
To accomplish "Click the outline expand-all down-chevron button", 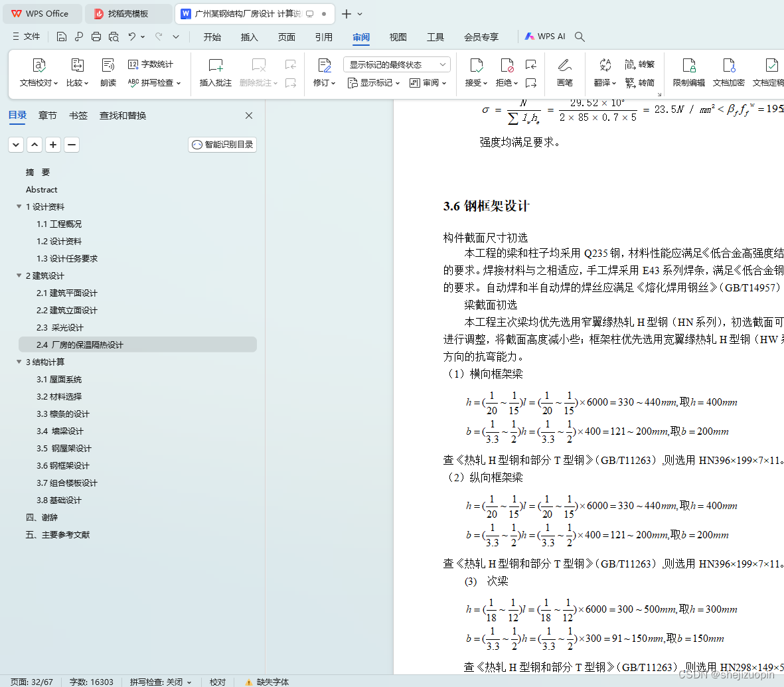I will pos(16,145).
